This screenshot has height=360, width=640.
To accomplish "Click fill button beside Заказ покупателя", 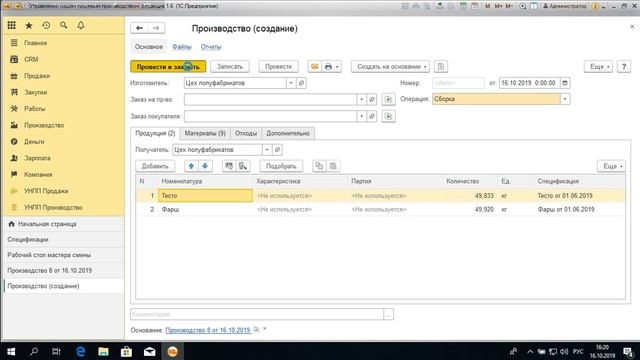I will pyautogui.click(x=389, y=116).
